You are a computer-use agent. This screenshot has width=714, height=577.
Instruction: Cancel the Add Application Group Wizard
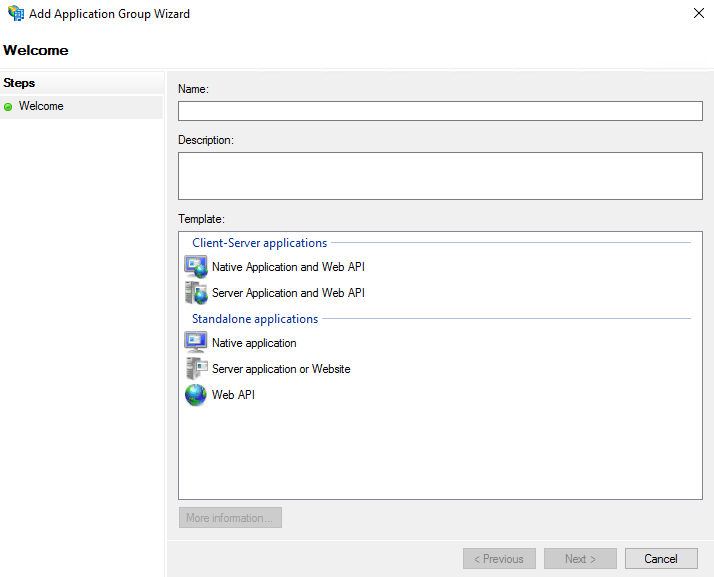pyautogui.click(x=661, y=559)
